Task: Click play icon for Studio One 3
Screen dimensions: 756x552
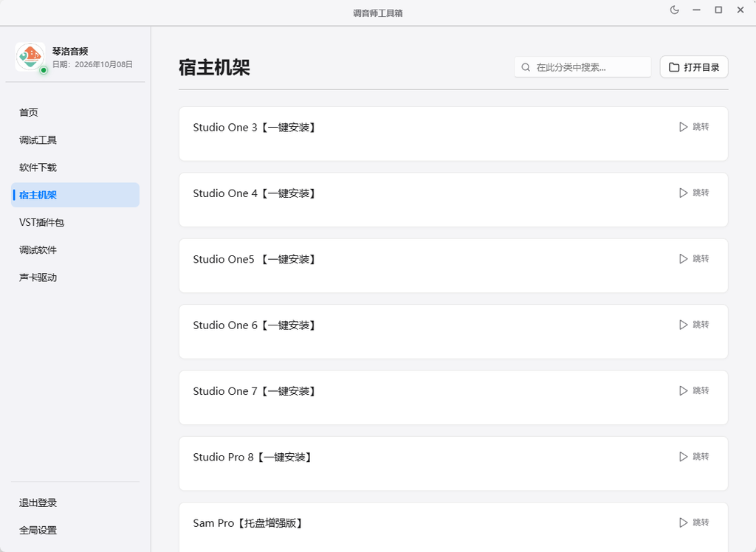Action: click(x=683, y=127)
